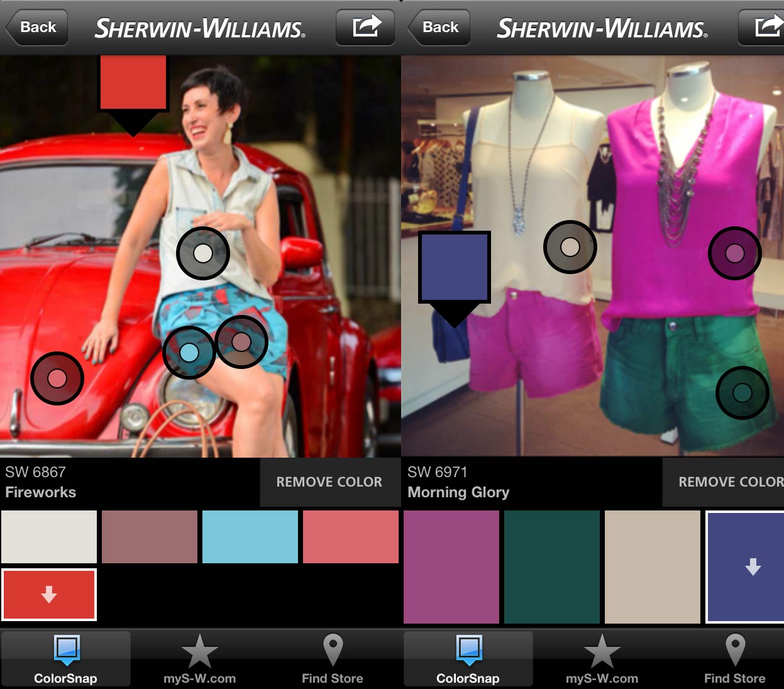The width and height of the screenshot is (784, 689).
Task: Pick the selected red Fireworks swatch
Action: click(49, 595)
